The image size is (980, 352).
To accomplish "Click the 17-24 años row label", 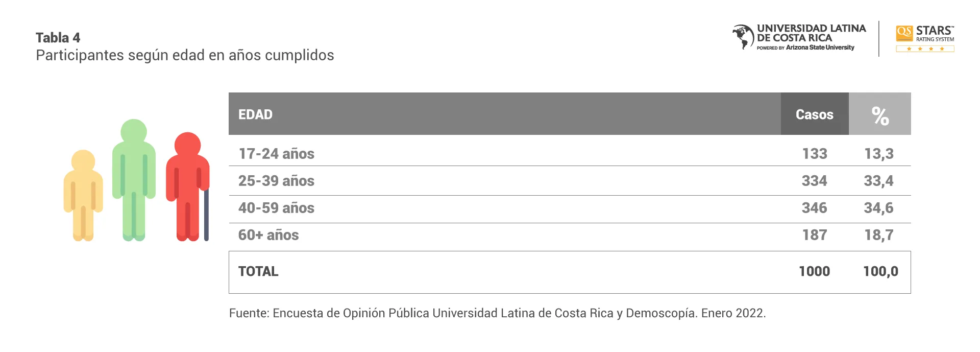I will [x=277, y=154].
